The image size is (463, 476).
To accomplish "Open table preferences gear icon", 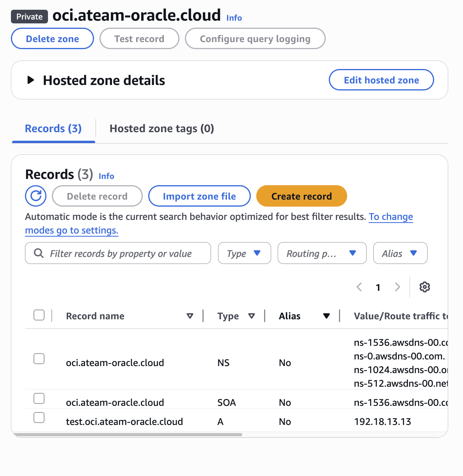I will (x=424, y=287).
